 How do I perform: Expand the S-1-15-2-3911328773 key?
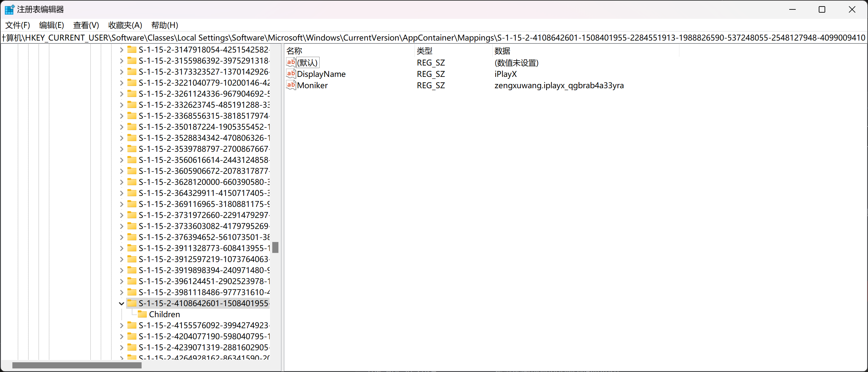(121, 248)
